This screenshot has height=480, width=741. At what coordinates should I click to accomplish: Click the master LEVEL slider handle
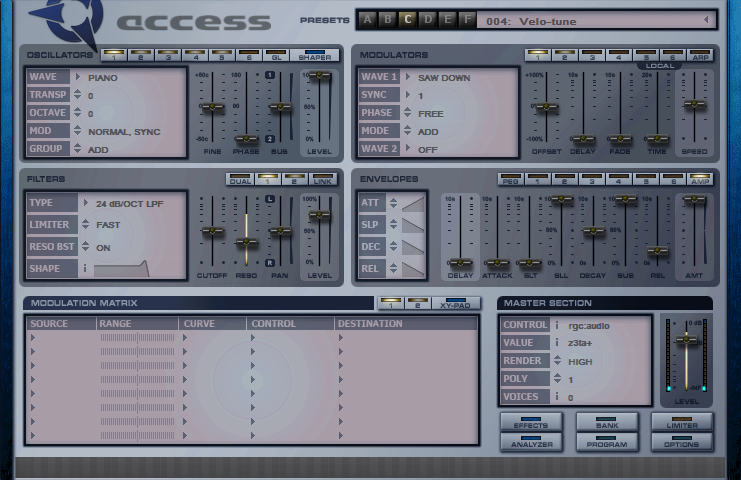click(687, 339)
